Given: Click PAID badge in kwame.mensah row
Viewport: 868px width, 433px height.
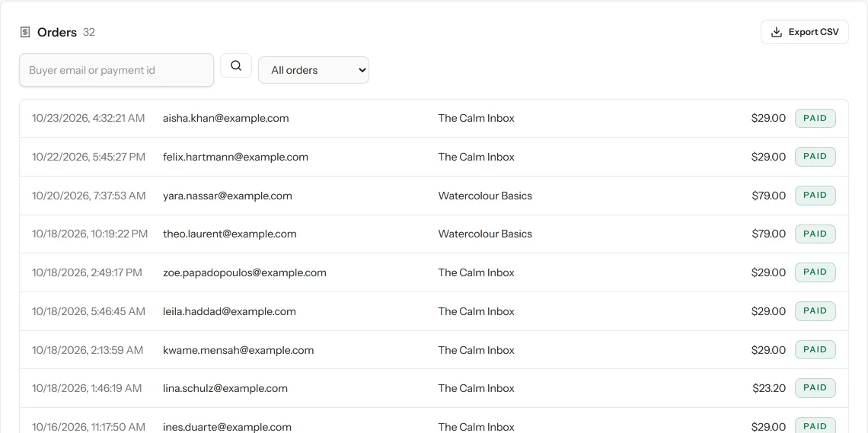Looking at the screenshot, I should [815, 349].
